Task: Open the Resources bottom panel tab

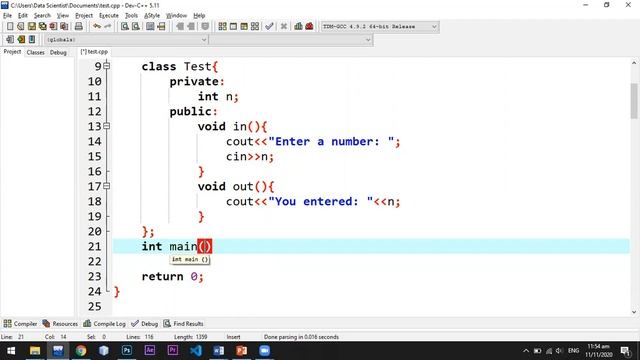Action: tap(60, 324)
